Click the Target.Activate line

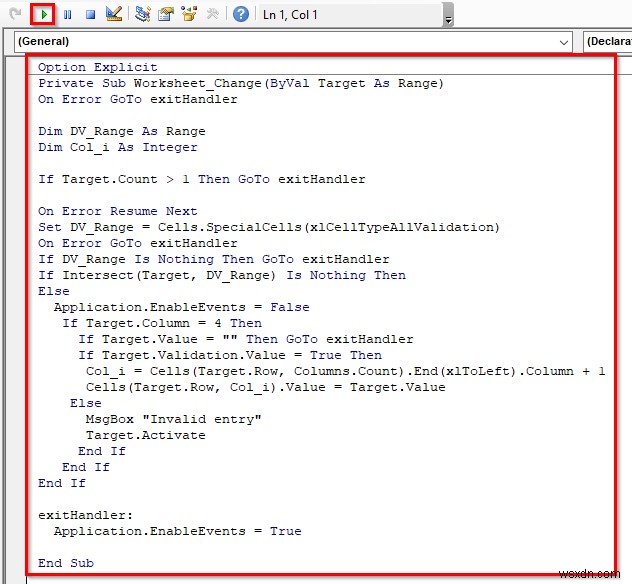tap(146, 435)
